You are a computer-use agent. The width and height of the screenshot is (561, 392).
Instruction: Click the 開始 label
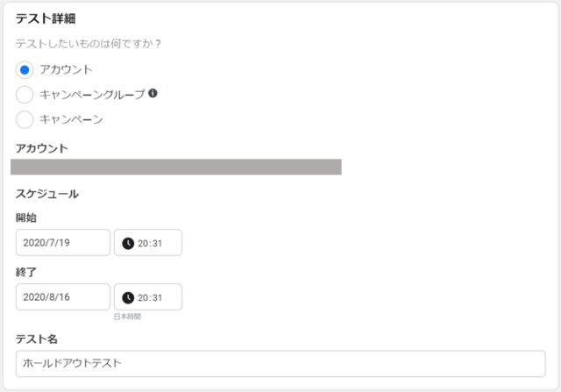pos(26,217)
